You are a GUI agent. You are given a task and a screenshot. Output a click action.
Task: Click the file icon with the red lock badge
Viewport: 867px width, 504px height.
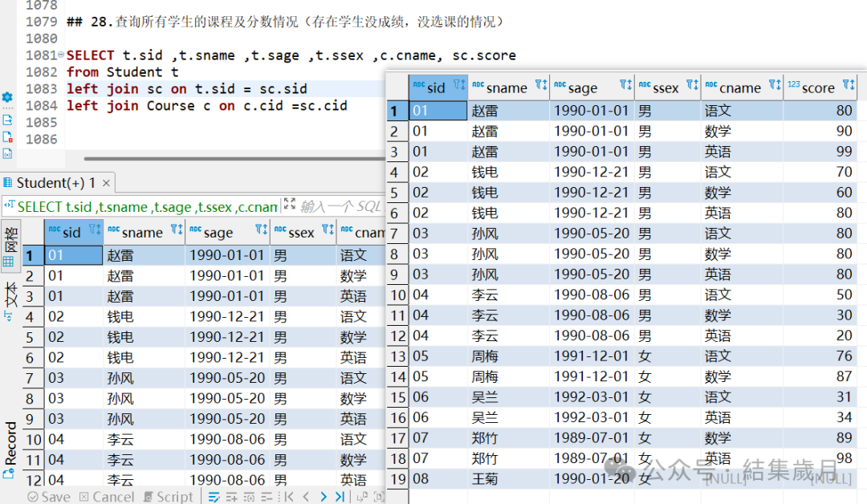[7, 137]
